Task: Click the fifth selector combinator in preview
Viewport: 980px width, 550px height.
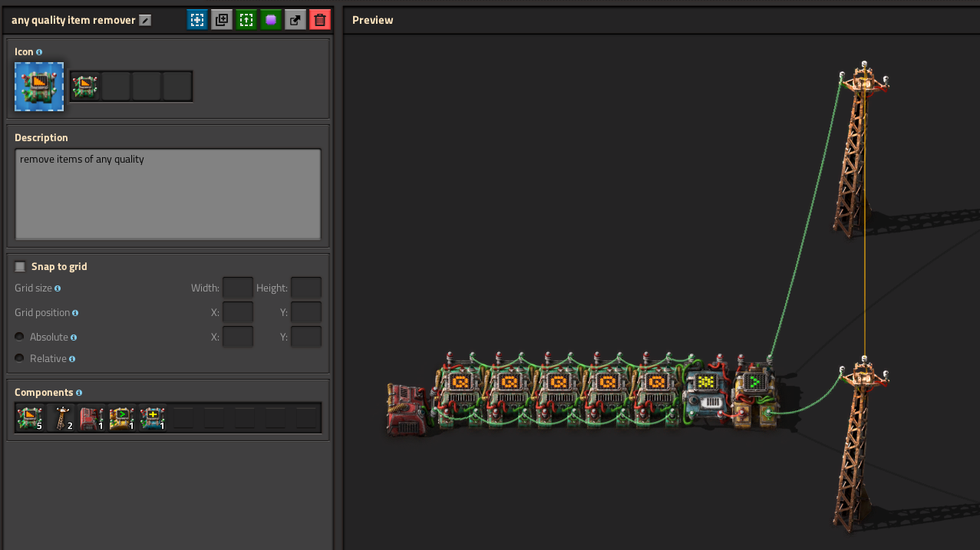Action: pos(655,391)
